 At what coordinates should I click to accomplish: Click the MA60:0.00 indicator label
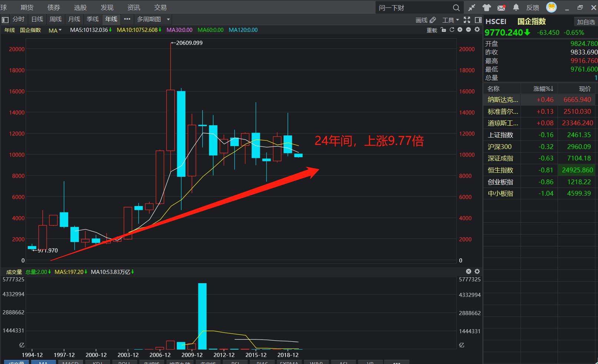pos(211,30)
